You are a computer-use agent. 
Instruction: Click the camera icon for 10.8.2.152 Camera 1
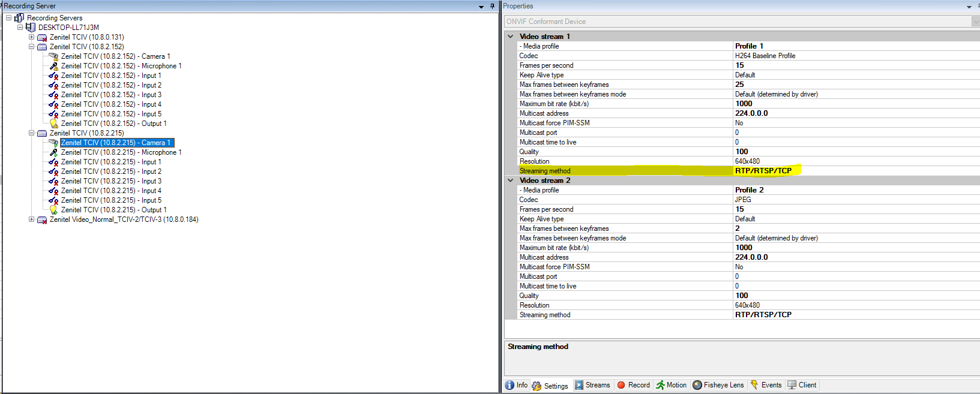(53, 56)
